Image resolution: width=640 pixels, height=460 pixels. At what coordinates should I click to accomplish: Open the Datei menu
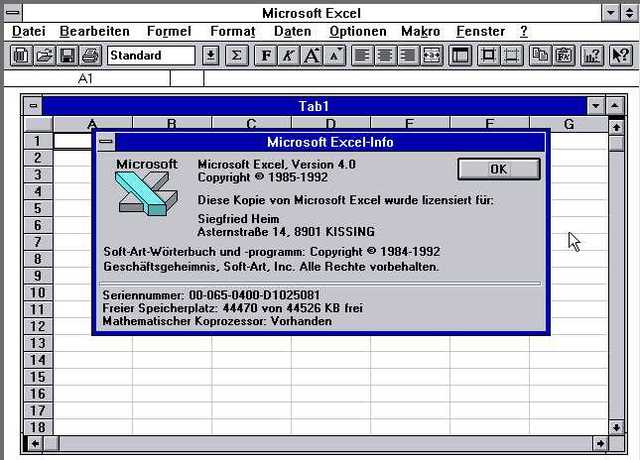click(x=29, y=31)
